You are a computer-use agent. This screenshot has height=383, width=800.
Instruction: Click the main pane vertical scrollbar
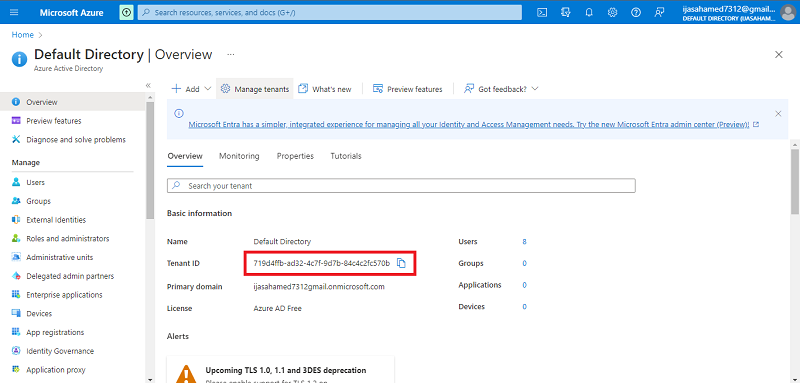point(795,181)
